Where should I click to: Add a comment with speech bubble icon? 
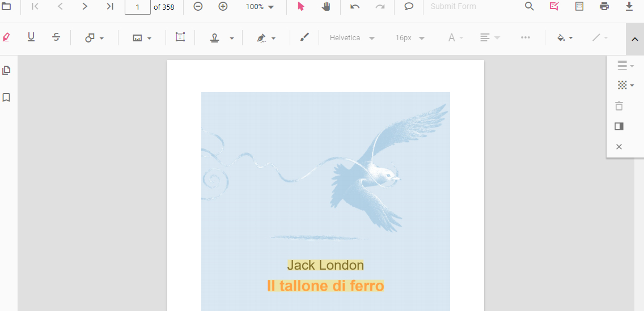409,7
